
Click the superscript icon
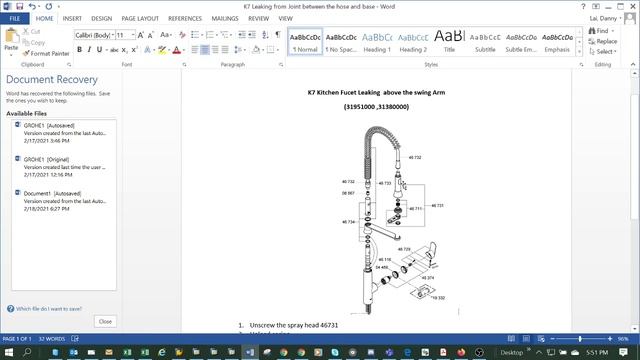click(x=134, y=50)
